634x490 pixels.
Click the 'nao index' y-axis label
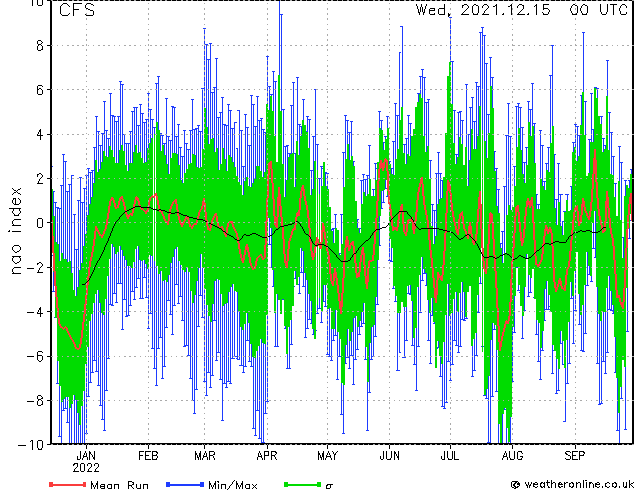[x=16, y=231]
